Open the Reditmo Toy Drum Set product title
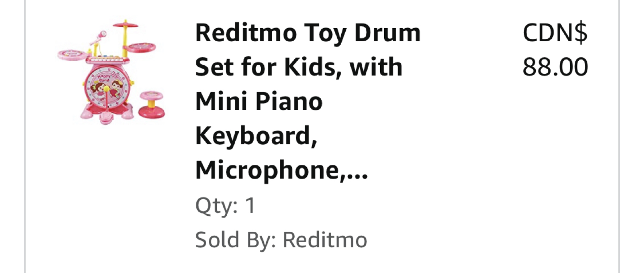 coord(308,101)
